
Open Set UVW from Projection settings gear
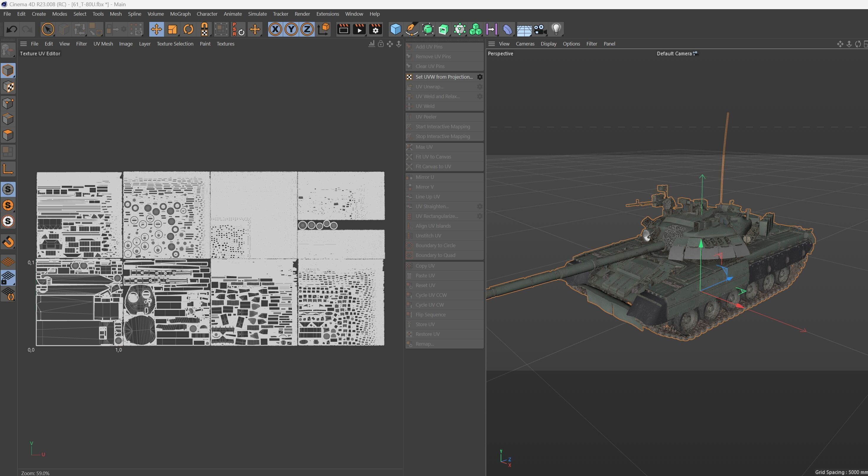click(x=479, y=77)
